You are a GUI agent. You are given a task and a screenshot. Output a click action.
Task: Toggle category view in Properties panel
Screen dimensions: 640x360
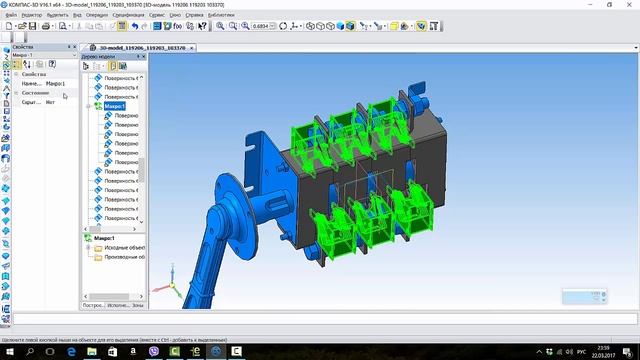click(x=17, y=64)
